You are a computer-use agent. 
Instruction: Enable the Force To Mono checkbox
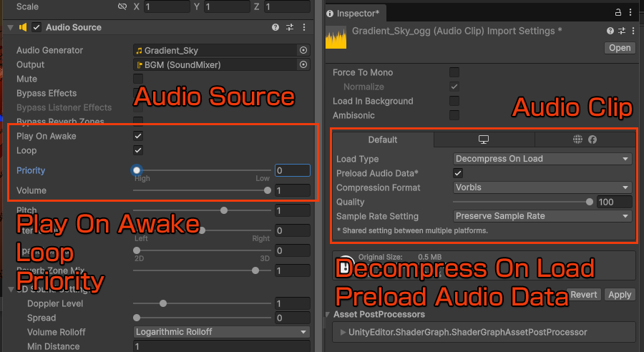[454, 72]
